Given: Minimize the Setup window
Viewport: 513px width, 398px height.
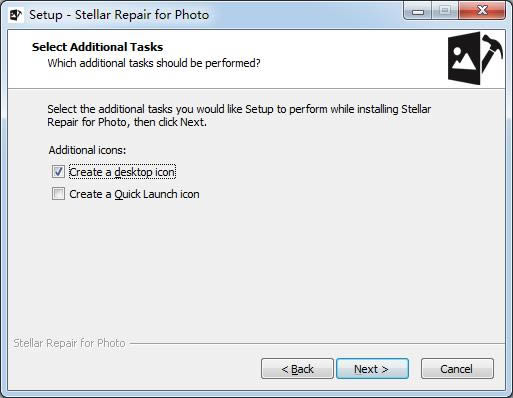Looking at the screenshot, I should pos(417,11).
